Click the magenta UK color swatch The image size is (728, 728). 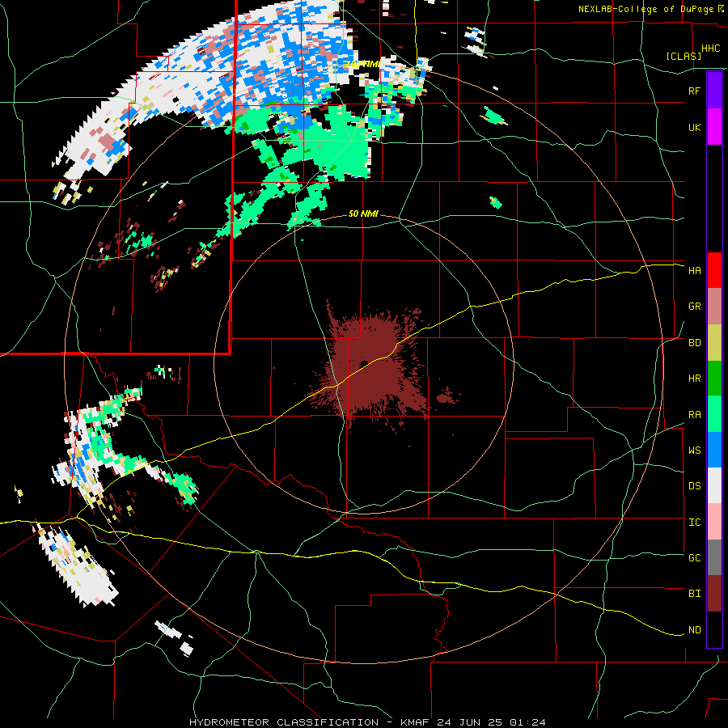(x=714, y=126)
